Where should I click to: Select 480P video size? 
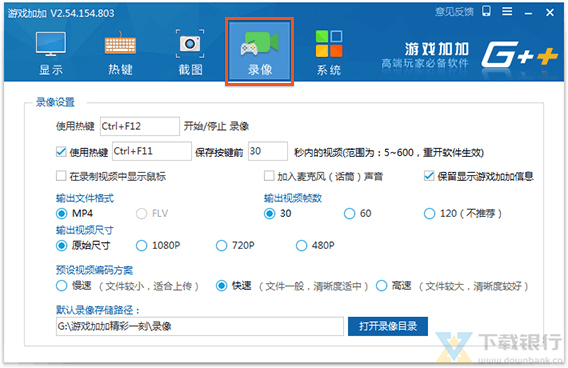pos(302,246)
